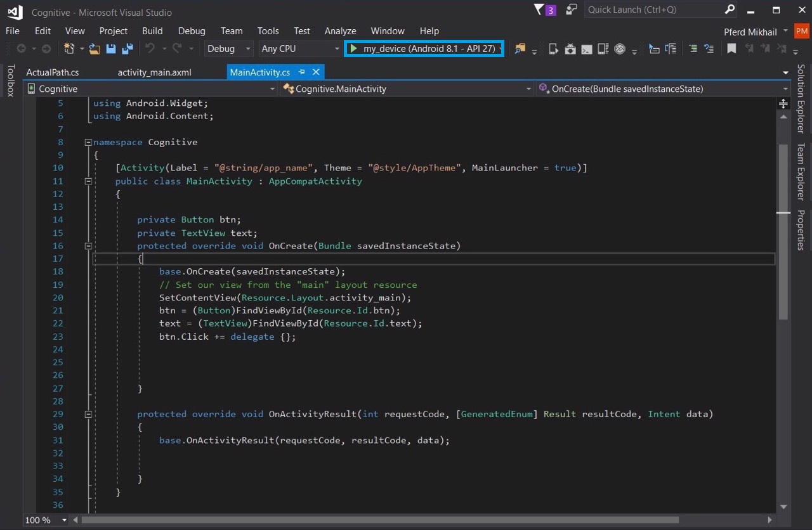Image resolution: width=812 pixels, height=530 pixels.
Task: Click the vertical scrollbar down arrow
Action: pyautogui.click(x=783, y=507)
